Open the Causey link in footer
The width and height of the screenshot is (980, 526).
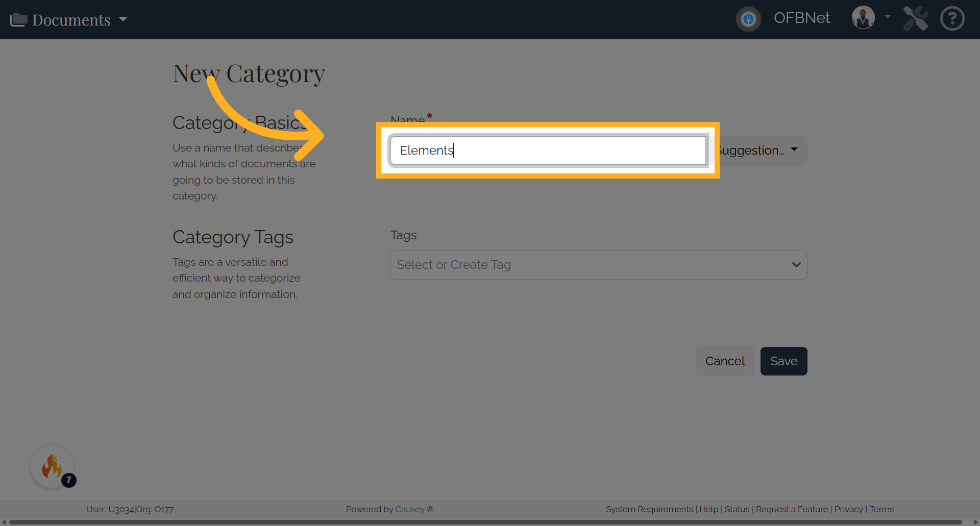click(410, 509)
